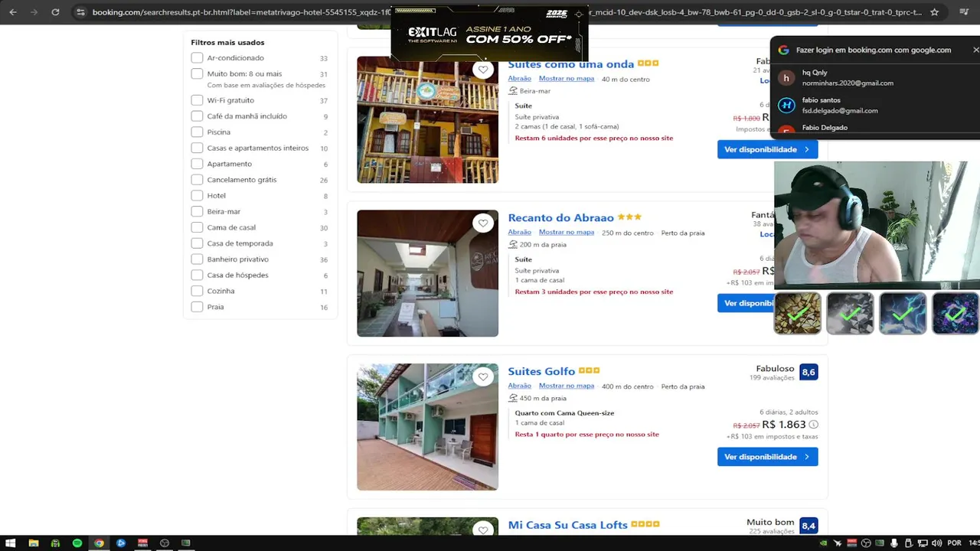Viewport: 980px width, 551px height.
Task: Reload the booking.com page
Action: [55, 12]
